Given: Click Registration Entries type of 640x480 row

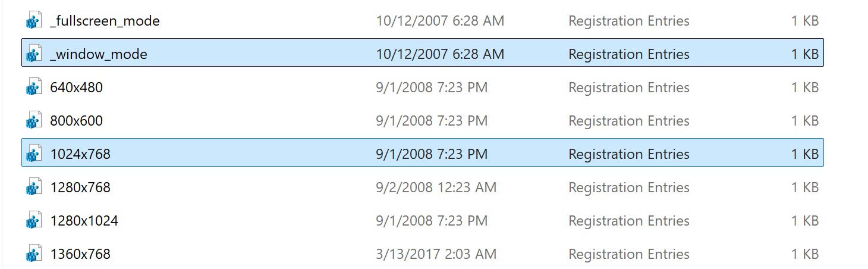Looking at the screenshot, I should point(629,87).
